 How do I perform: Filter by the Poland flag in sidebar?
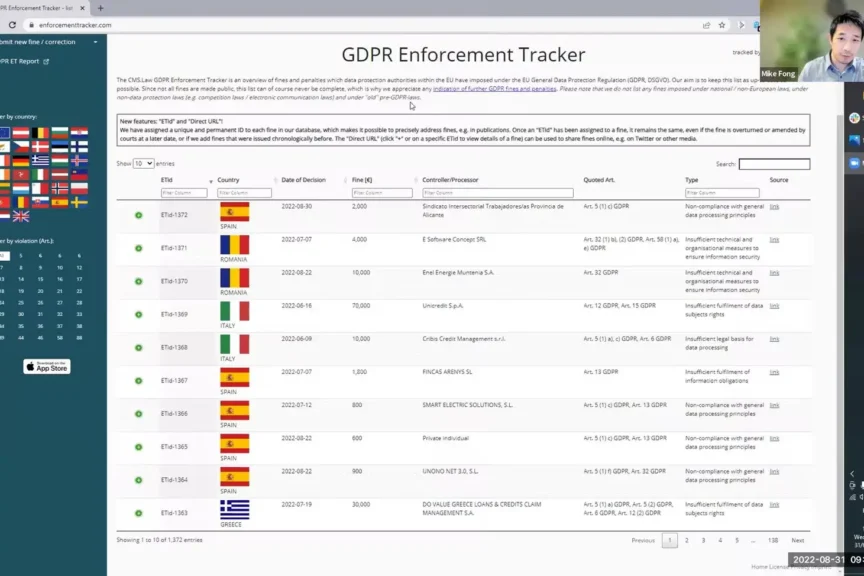(79, 189)
